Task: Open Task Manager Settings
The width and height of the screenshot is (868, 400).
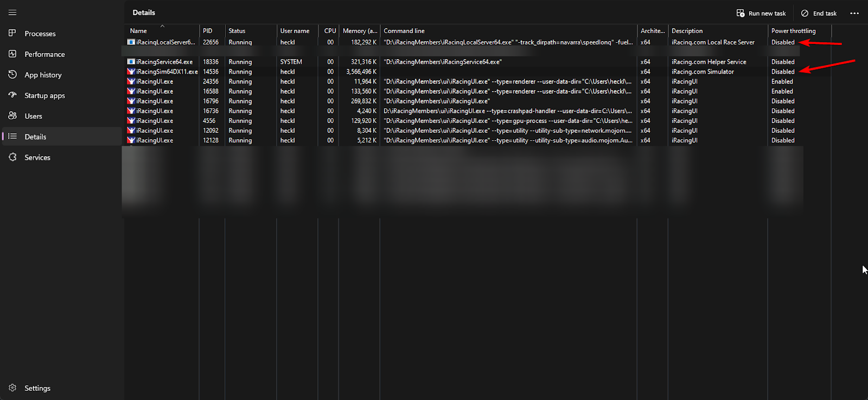Action: [62, 388]
